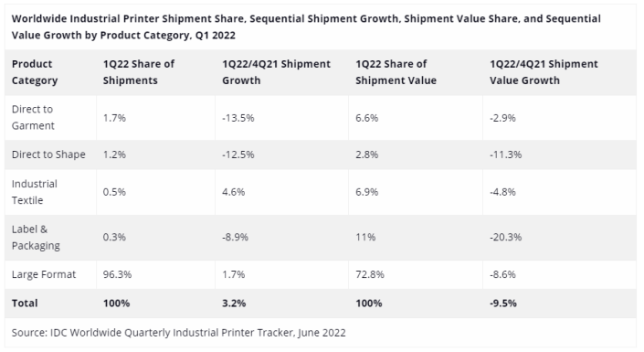
Task: Select the 96.3% Large Format shipments cell
Action: pos(118,274)
